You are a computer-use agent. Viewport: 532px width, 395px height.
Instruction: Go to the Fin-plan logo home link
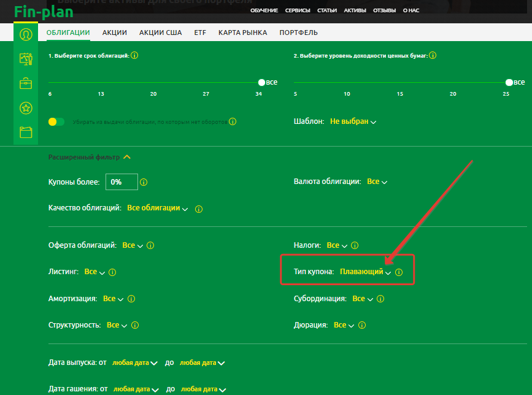click(x=44, y=11)
